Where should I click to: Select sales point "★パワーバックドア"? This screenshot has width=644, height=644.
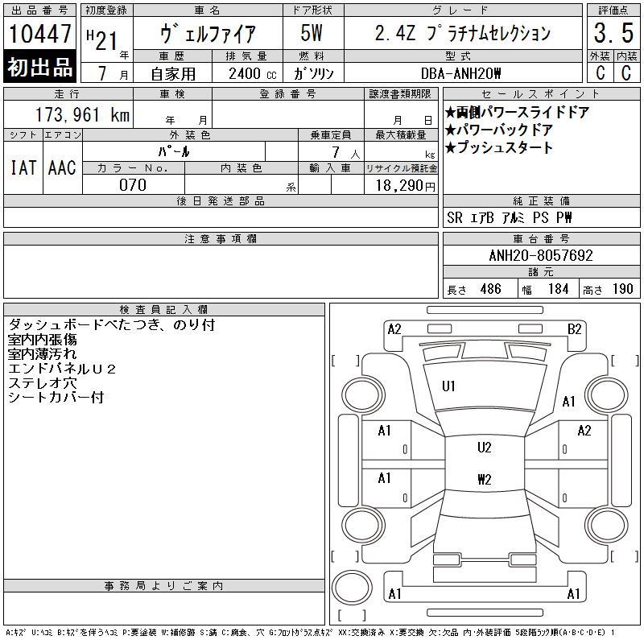point(498,130)
